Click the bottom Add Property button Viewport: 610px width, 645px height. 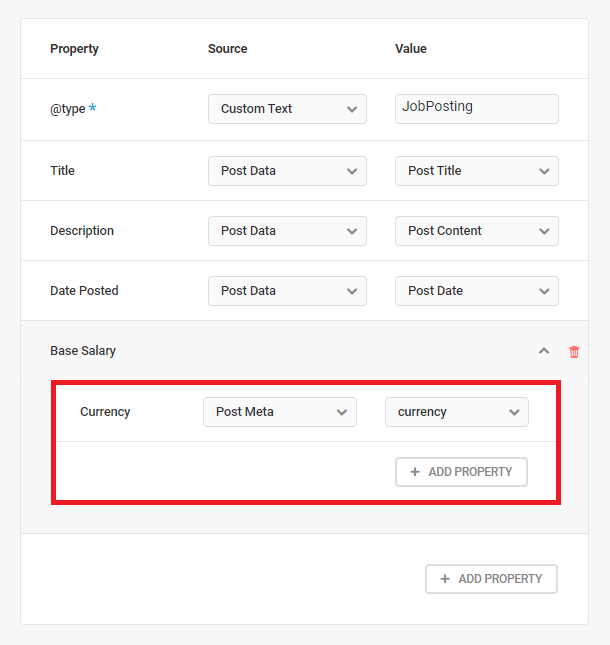[x=491, y=579]
